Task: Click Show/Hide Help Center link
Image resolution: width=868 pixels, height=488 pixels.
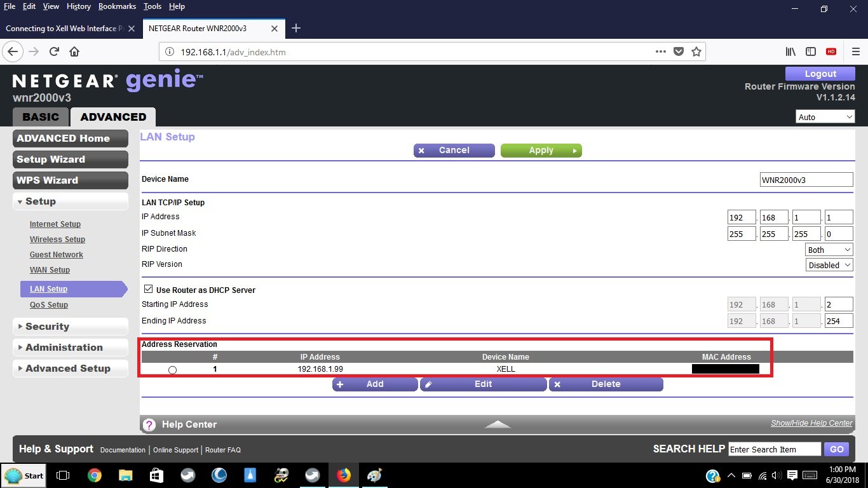Action: tap(811, 423)
